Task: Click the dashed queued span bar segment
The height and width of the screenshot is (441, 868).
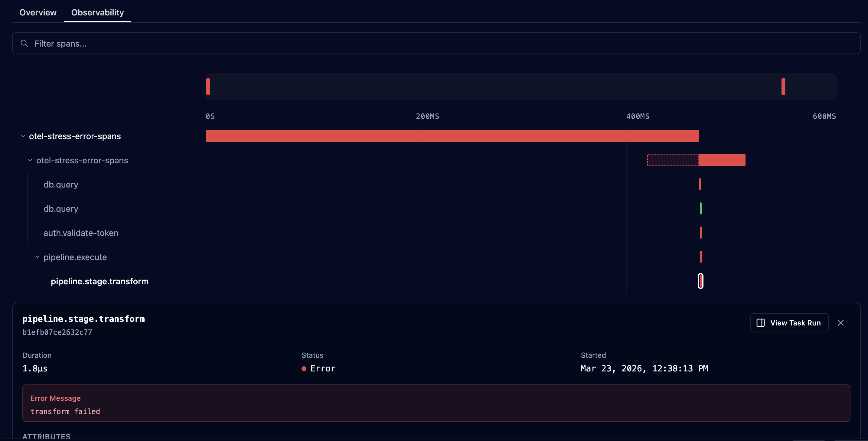Action: point(673,160)
